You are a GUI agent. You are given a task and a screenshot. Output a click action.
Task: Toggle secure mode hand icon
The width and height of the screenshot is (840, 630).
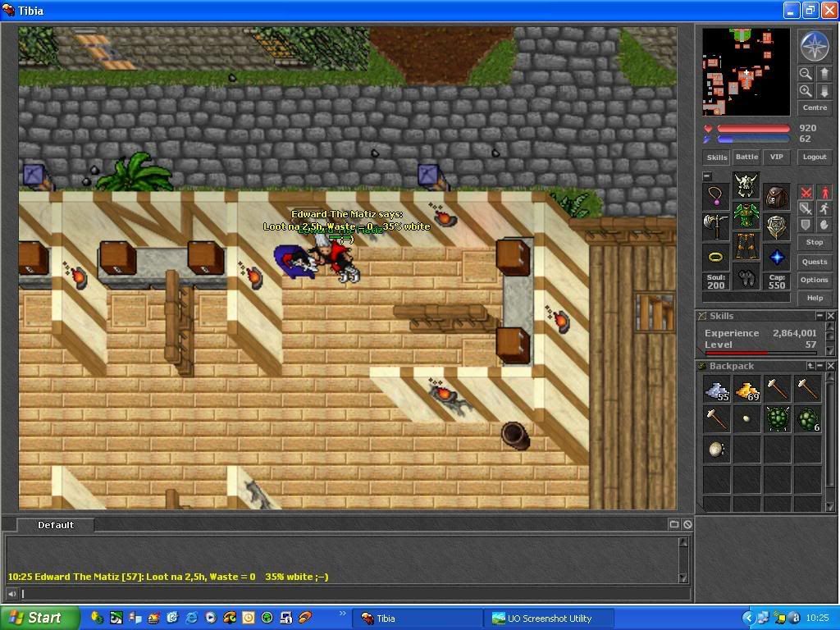(824, 225)
